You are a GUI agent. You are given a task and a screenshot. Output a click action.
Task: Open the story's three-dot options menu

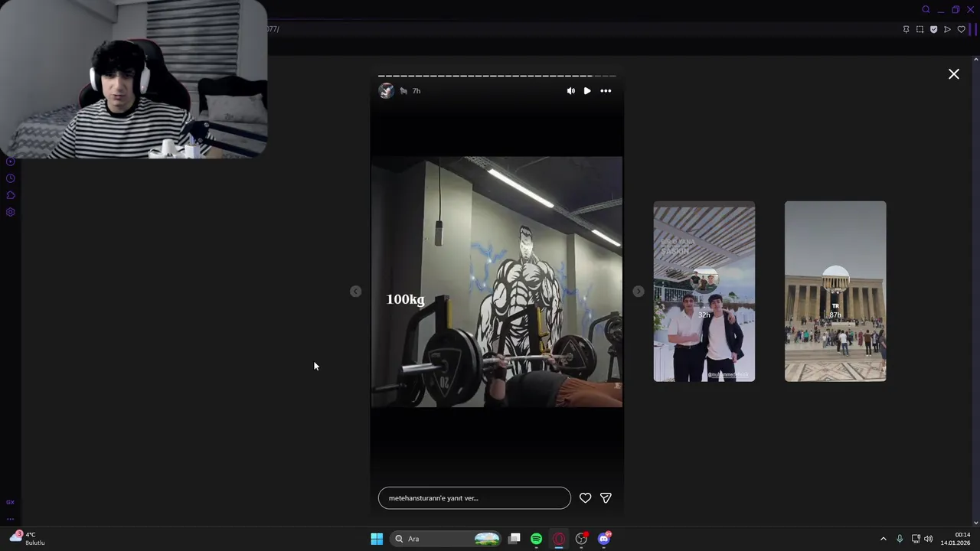pyautogui.click(x=606, y=91)
